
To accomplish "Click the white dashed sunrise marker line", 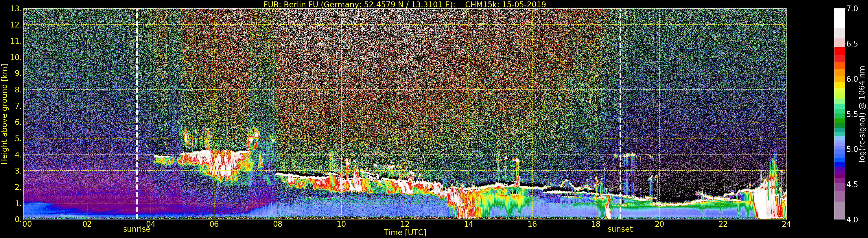I will pos(137,114).
